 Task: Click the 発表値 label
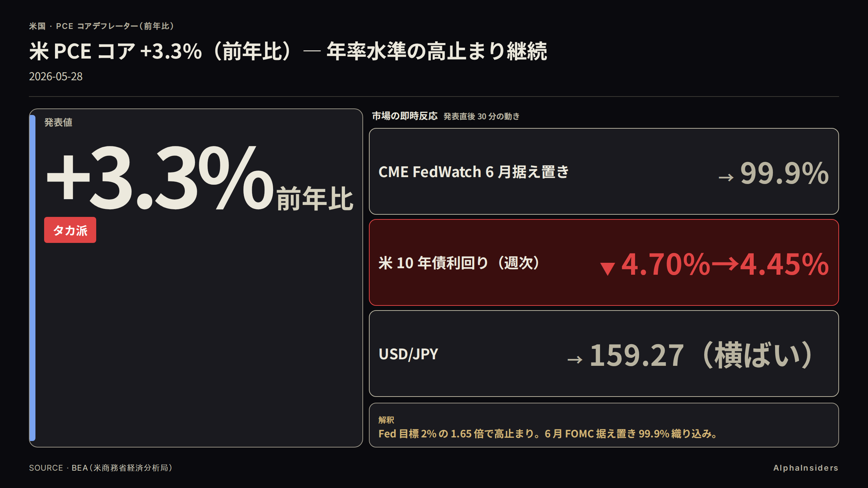pyautogui.click(x=58, y=122)
